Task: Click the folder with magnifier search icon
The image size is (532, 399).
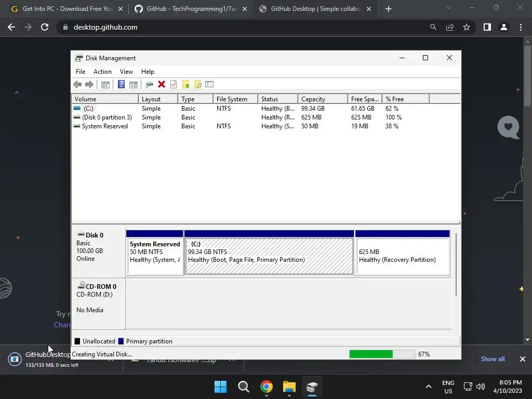Action: [x=197, y=85]
